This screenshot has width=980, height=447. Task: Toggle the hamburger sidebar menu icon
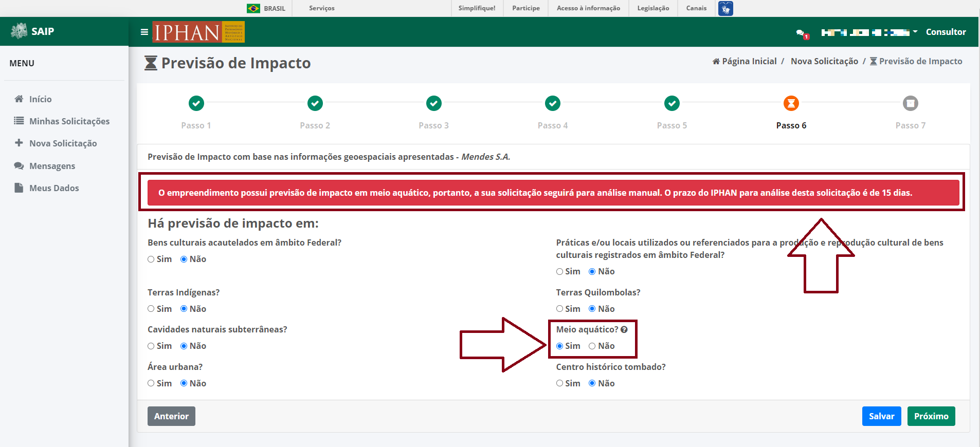[144, 32]
